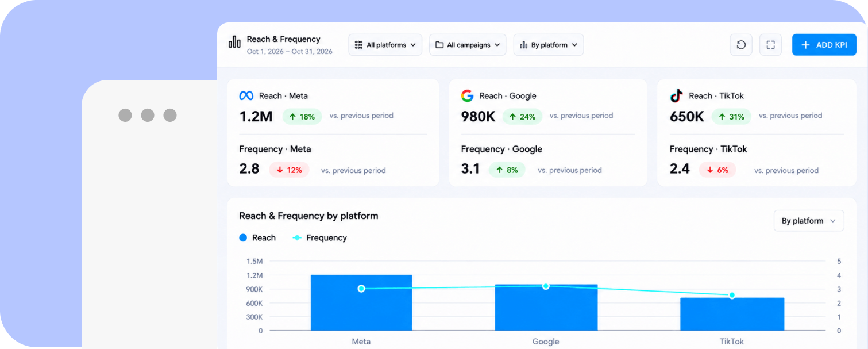Click the Meta logo icon
Image resolution: width=868 pixels, height=349 pixels.
[x=246, y=96]
